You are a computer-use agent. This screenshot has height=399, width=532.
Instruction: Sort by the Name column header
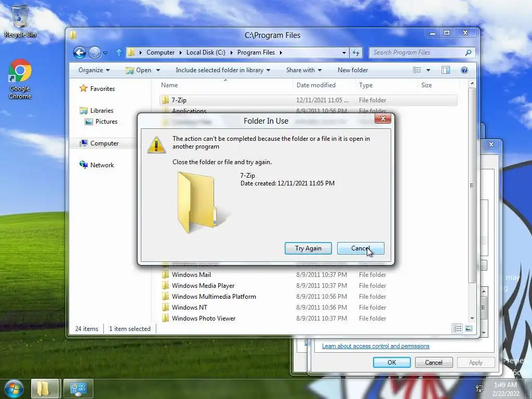169,85
